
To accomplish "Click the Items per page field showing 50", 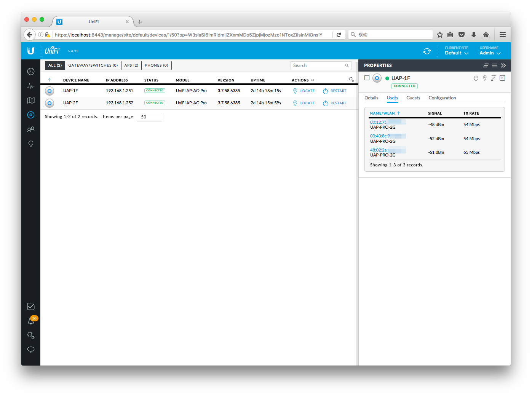I will tap(149, 117).
